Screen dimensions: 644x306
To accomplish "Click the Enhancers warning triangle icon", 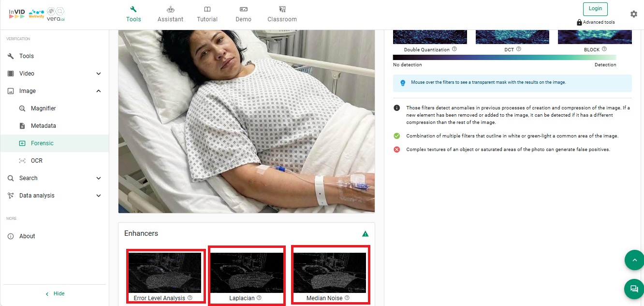I will (366, 234).
